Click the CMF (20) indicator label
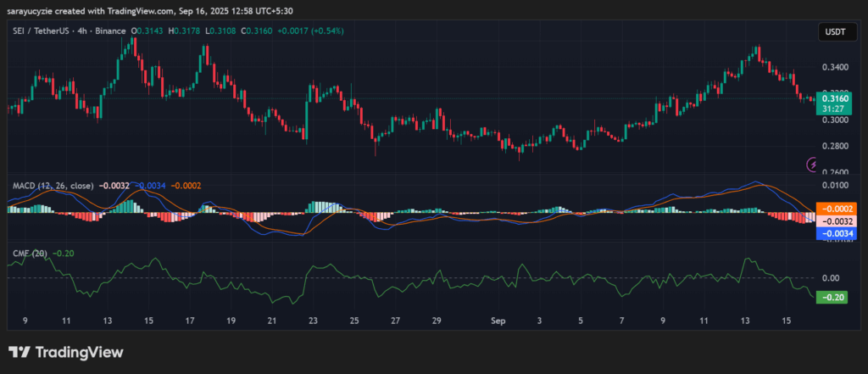Viewport: 868px width, 374px height. pyautogui.click(x=30, y=254)
